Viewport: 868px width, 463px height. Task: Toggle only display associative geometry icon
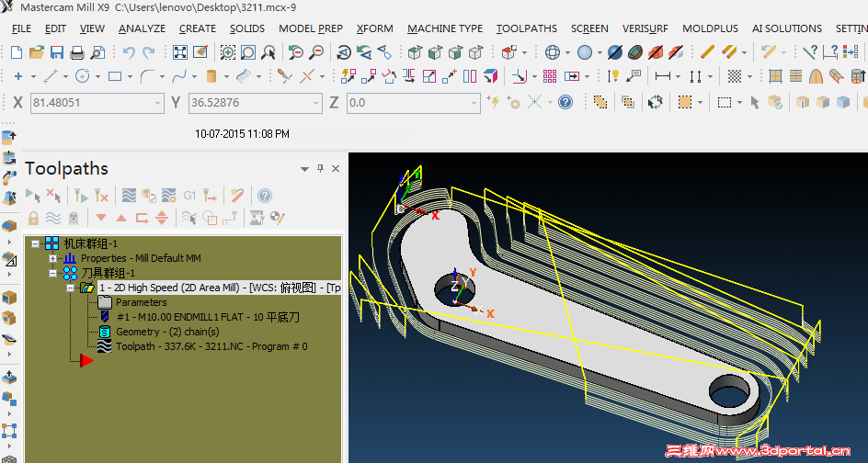(x=210, y=218)
